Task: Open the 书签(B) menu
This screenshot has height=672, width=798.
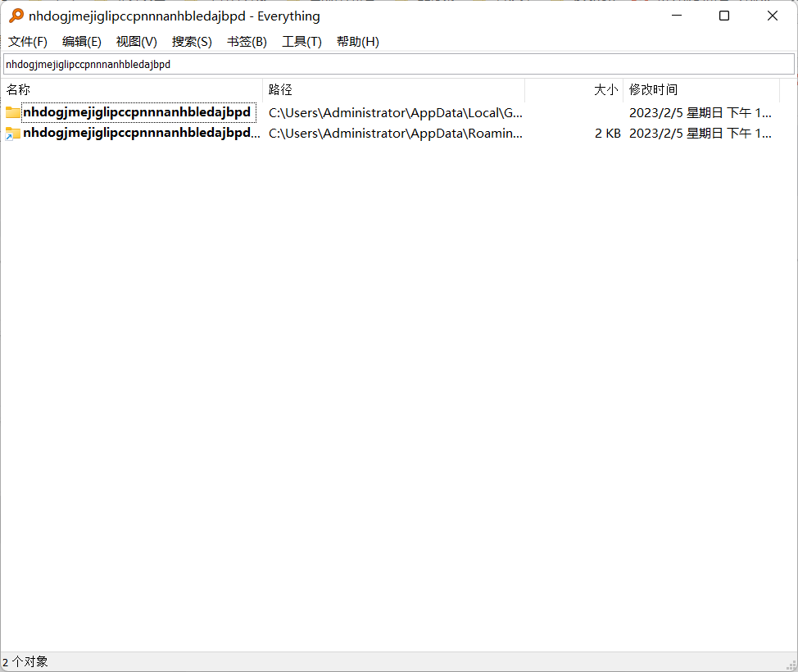Action: pyautogui.click(x=247, y=42)
